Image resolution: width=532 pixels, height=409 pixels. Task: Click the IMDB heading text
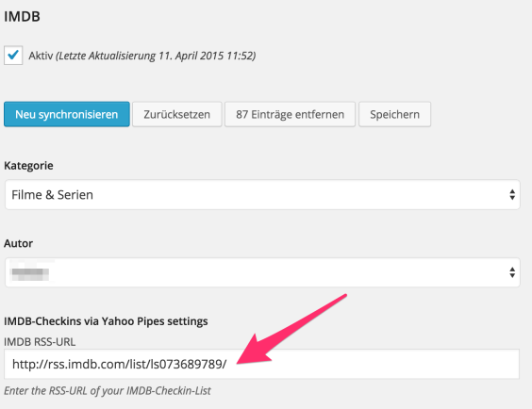(x=22, y=16)
